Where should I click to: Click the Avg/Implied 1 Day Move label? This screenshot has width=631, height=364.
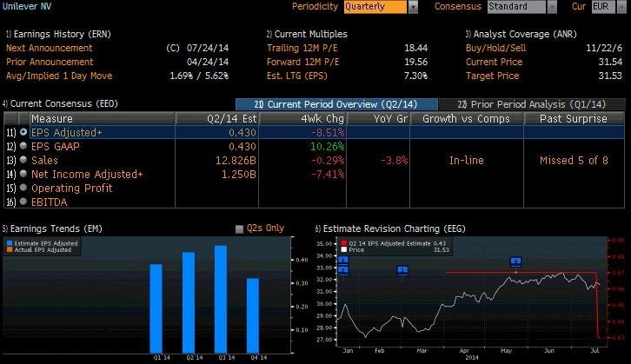59,76
